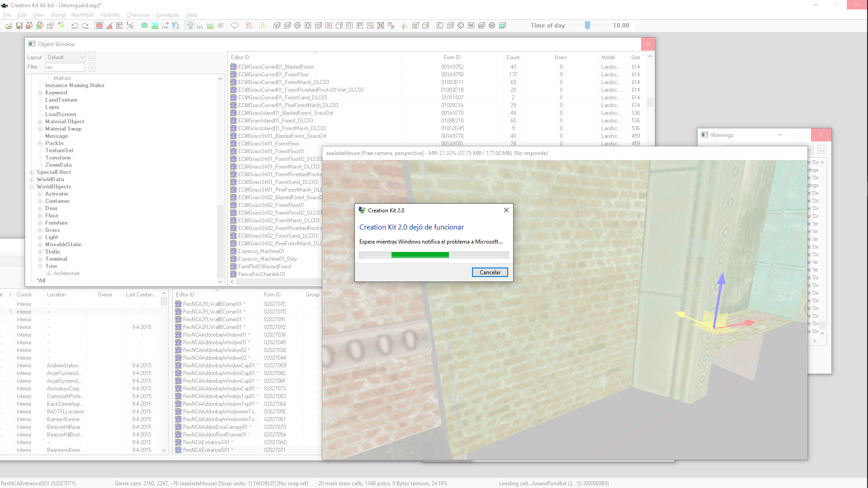The image size is (868, 488).
Task: Click the red H toolbar icon
Action: point(329,26)
